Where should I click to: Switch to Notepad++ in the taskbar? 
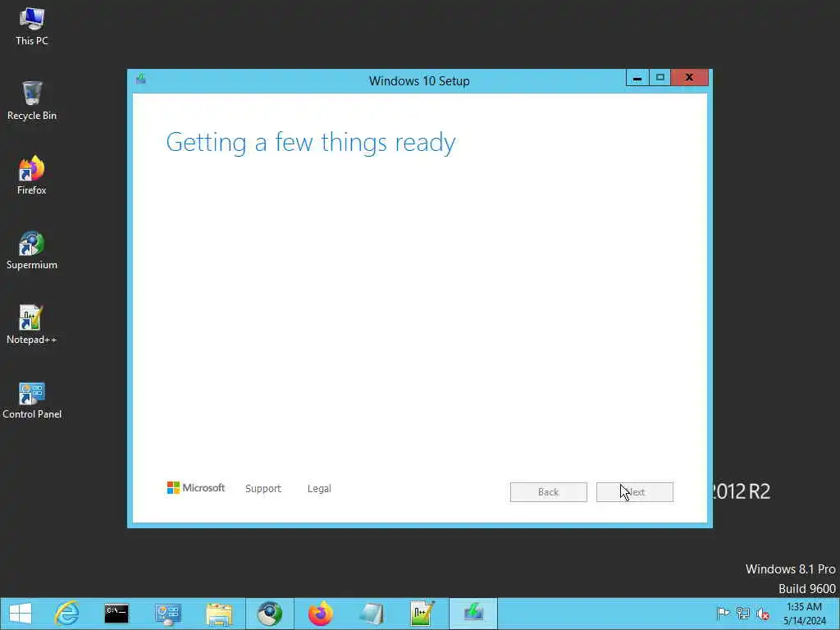422,614
